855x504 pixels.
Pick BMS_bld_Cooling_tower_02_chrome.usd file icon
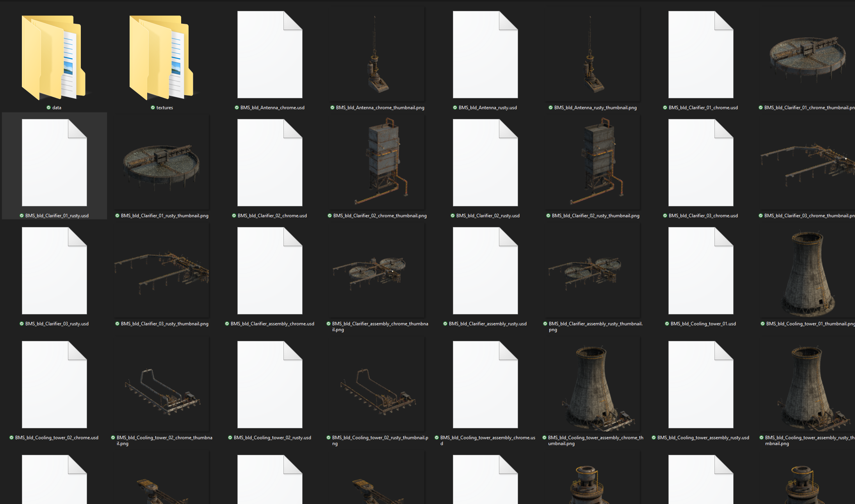(x=54, y=385)
